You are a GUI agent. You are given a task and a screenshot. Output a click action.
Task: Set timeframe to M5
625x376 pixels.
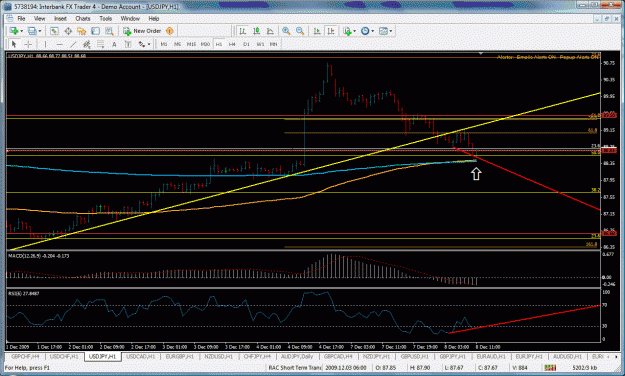(178, 44)
